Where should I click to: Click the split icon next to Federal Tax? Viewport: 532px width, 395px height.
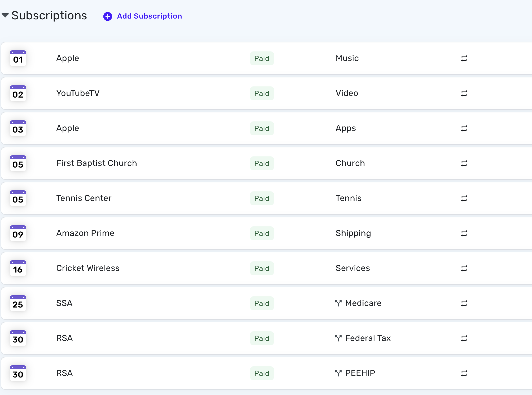[x=338, y=338]
